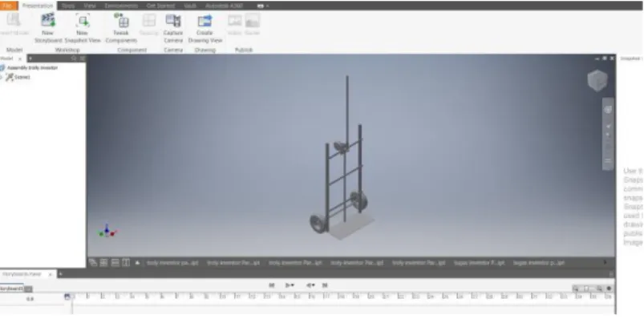Open the Vault ribbon tab

(190, 6)
